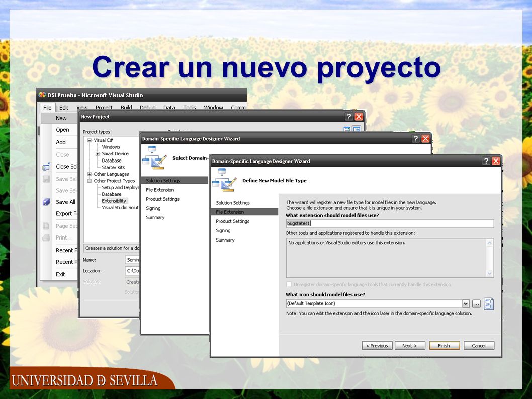Close the New Project dialog

click(359, 116)
